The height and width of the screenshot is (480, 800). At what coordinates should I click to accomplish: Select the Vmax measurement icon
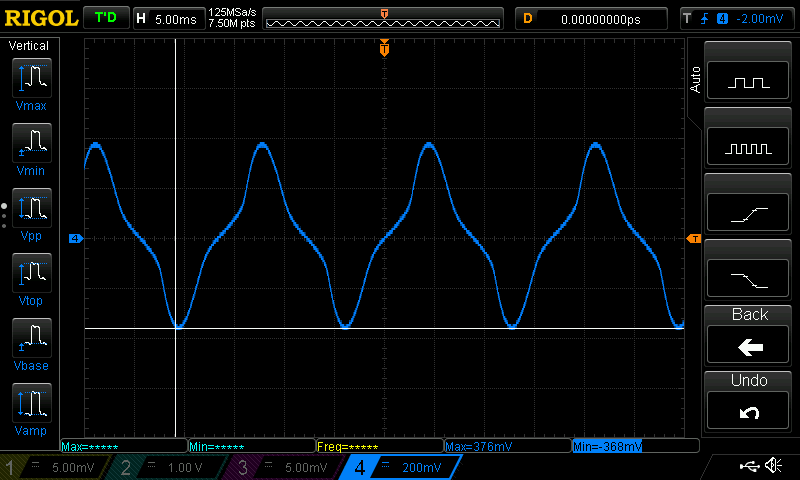point(31,83)
